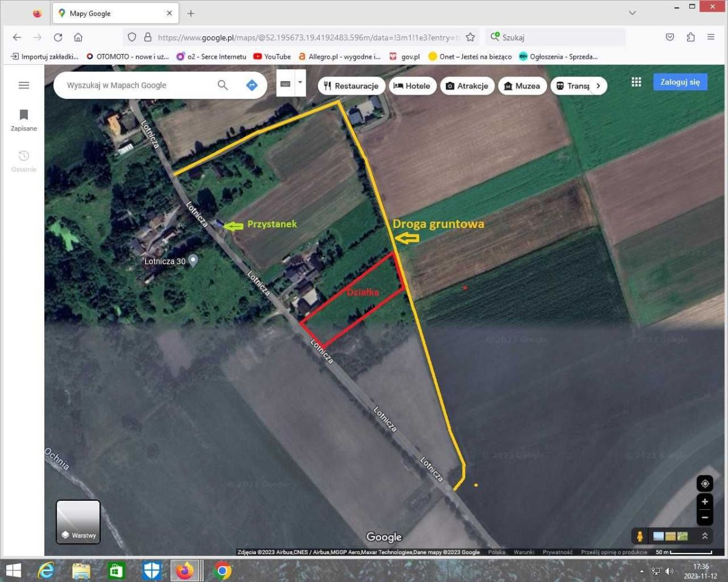Click the search magnifier in Maps

click(x=223, y=85)
